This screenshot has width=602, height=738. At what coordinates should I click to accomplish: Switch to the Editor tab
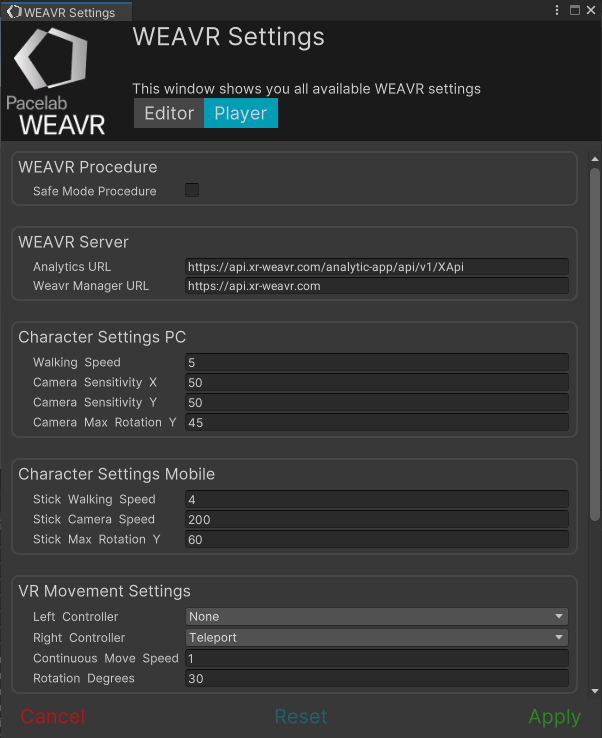point(169,113)
